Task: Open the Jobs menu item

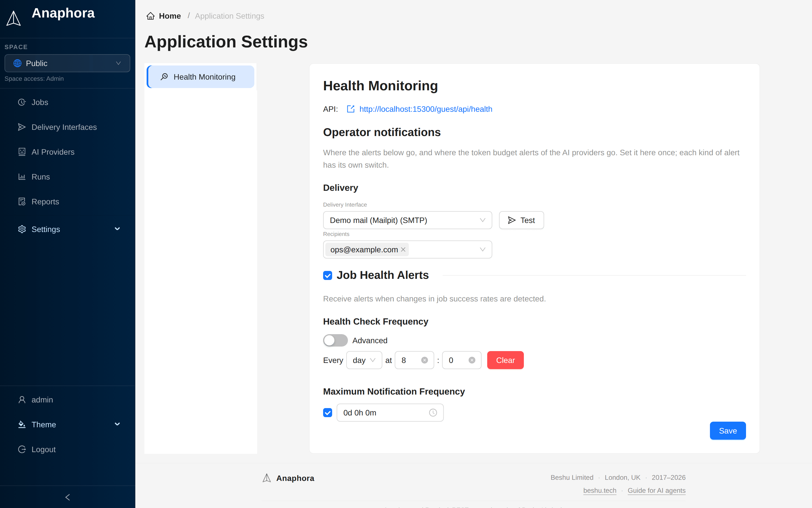Action: click(67, 102)
